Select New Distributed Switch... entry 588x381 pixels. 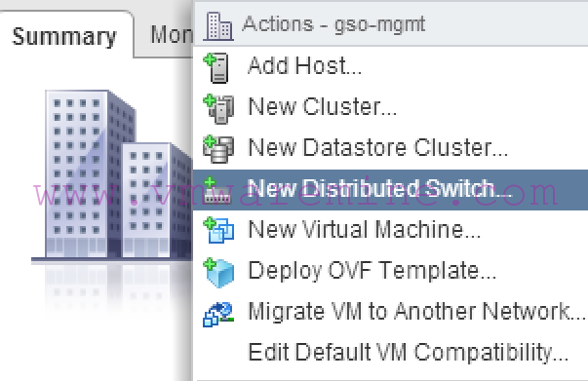[390, 190]
